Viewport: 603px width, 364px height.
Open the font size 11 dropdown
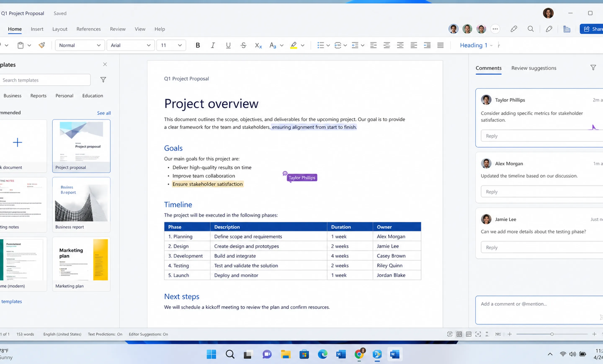171,45
